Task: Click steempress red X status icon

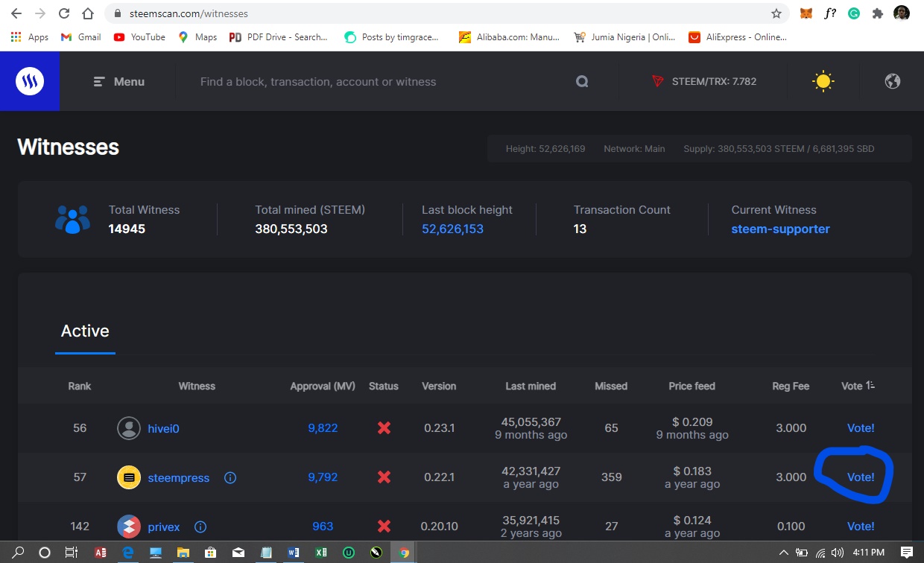Action: tap(384, 477)
